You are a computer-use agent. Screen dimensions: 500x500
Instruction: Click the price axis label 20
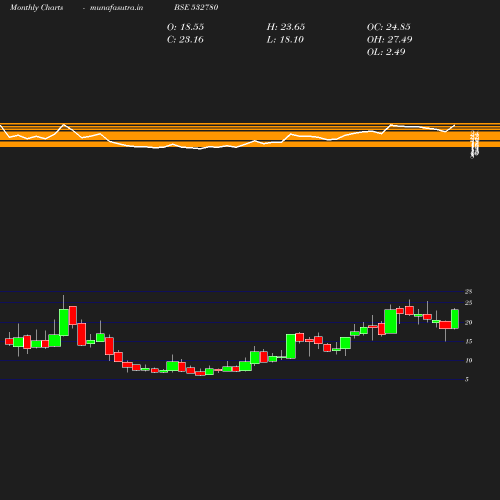[469, 322]
